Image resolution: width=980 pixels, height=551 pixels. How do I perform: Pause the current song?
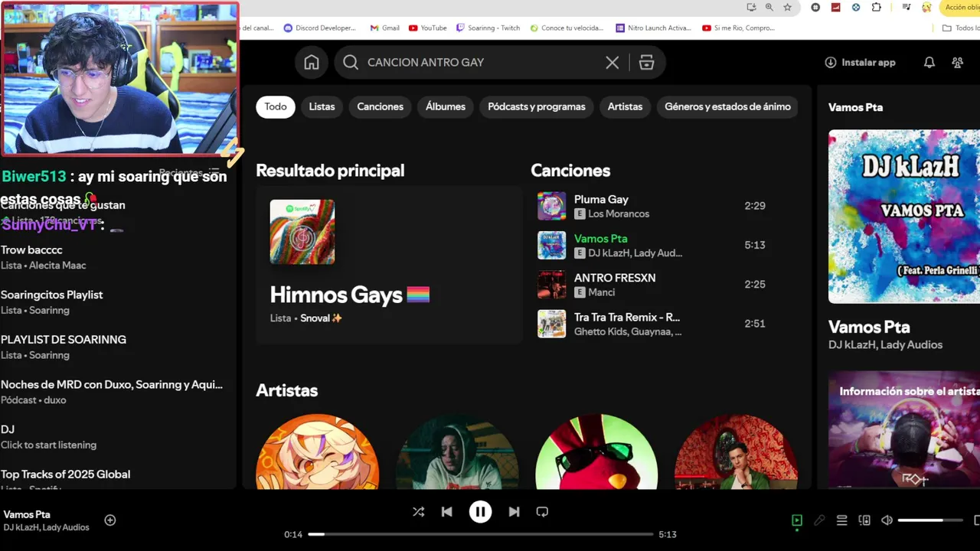pyautogui.click(x=480, y=512)
